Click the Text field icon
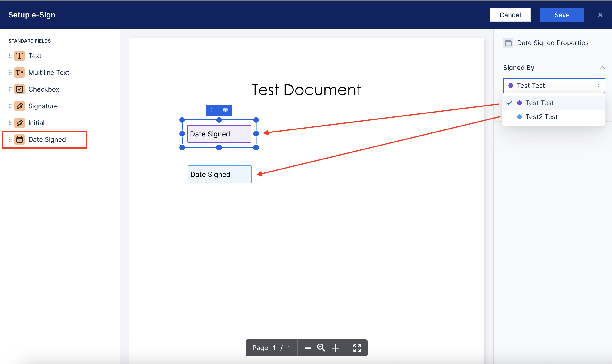The width and height of the screenshot is (612, 364). coord(19,56)
